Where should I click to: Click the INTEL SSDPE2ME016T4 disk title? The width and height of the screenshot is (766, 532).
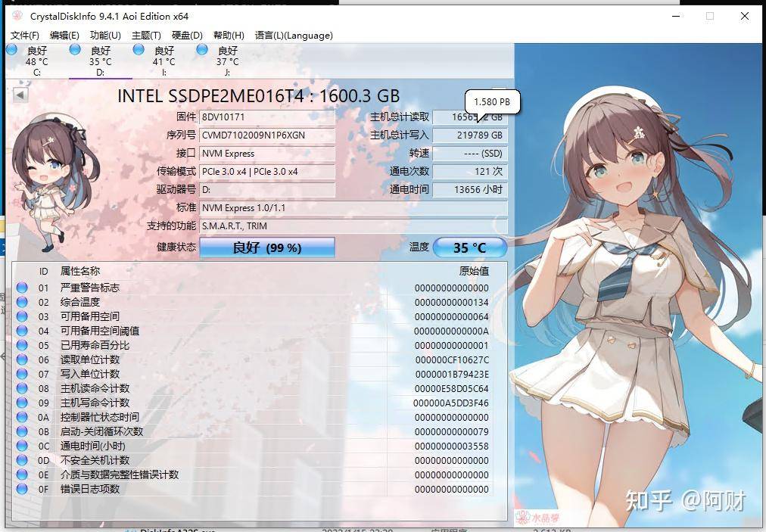coord(258,96)
